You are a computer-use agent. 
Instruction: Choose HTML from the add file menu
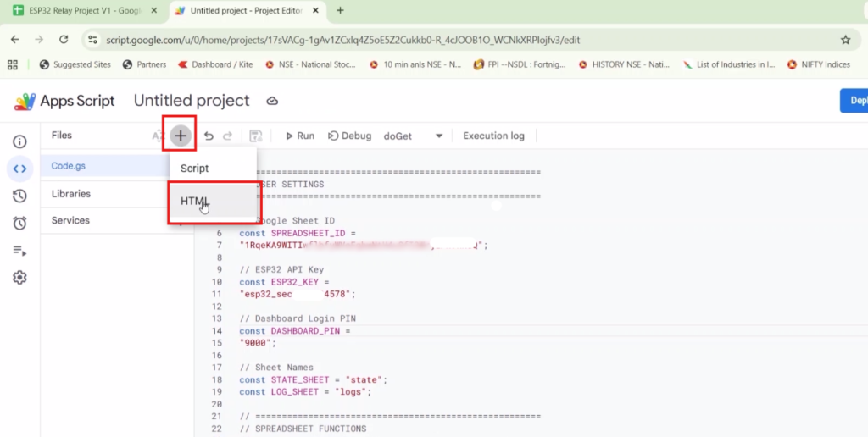point(213,202)
